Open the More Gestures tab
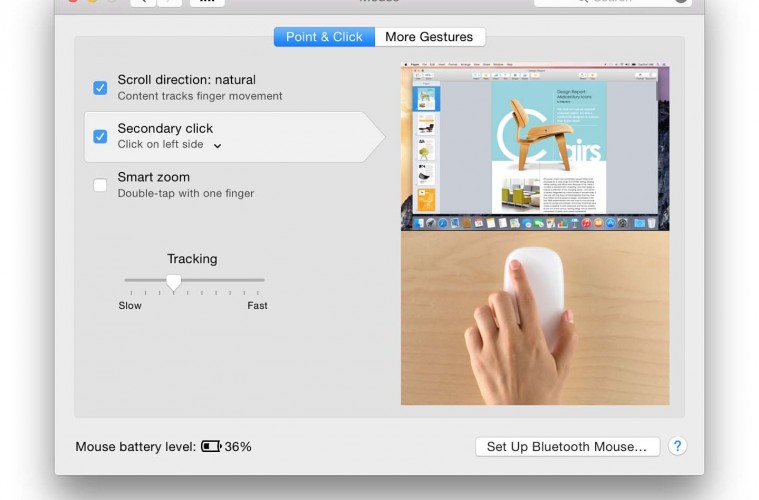759x500 pixels. [429, 37]
